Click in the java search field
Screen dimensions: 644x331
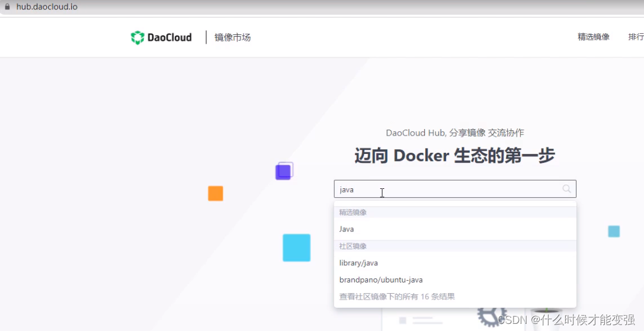[455, 189]
